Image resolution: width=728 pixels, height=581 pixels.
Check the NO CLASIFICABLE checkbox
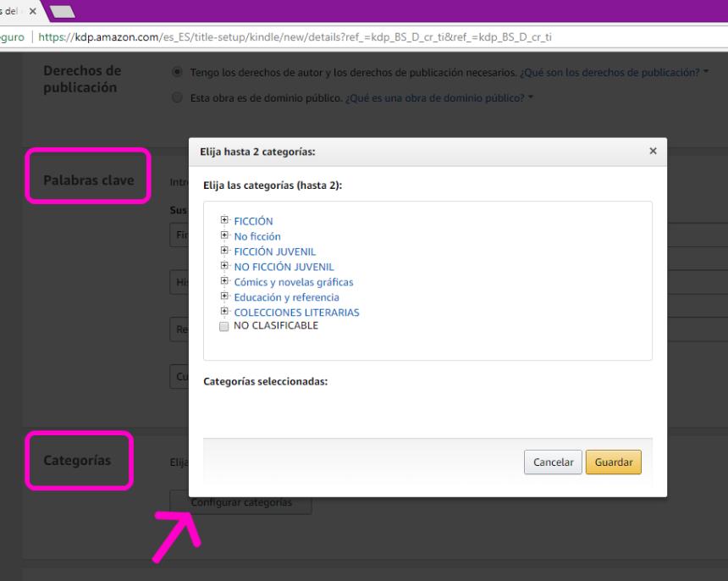tap(224, 327)
